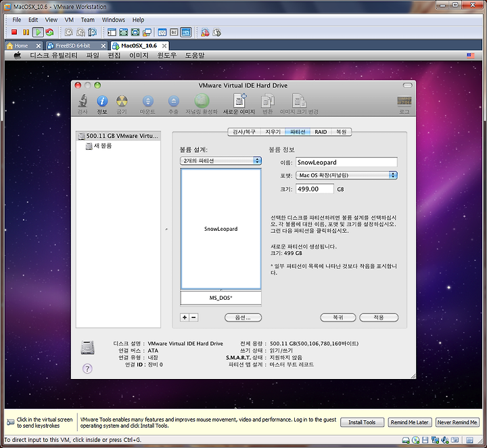Click the Replay recording clock icon
This screenshot has width=487, height=448.
coord(217,32)
